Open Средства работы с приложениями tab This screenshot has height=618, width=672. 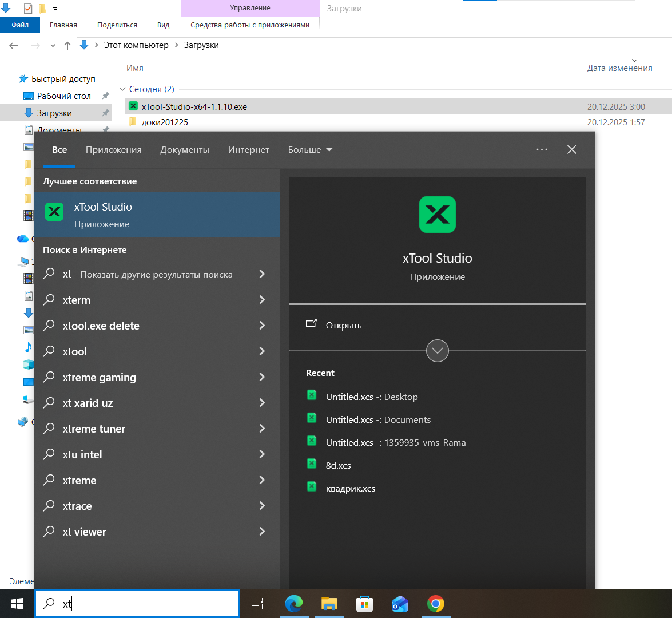pyautogui.click(x=250, y=25)
